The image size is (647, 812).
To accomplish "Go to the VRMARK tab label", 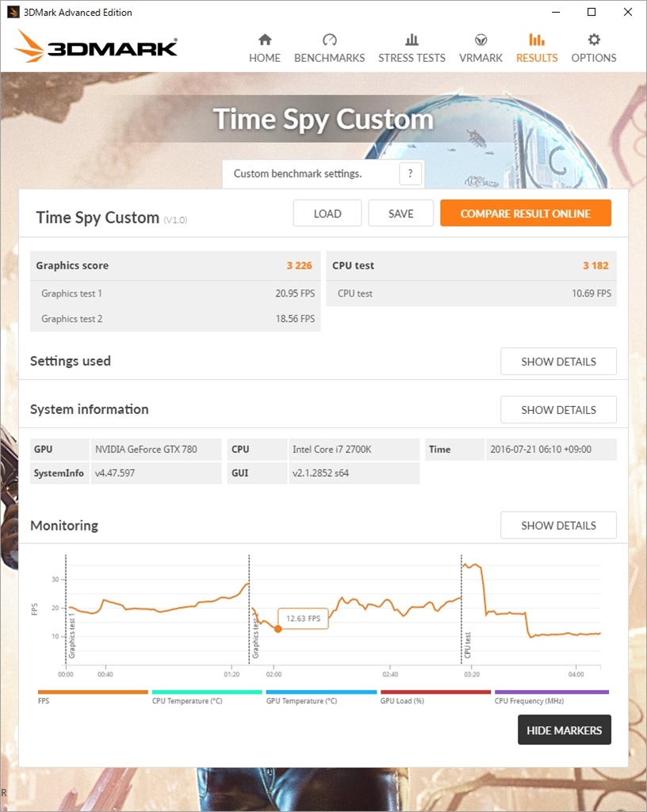I will tap(480, 58).
